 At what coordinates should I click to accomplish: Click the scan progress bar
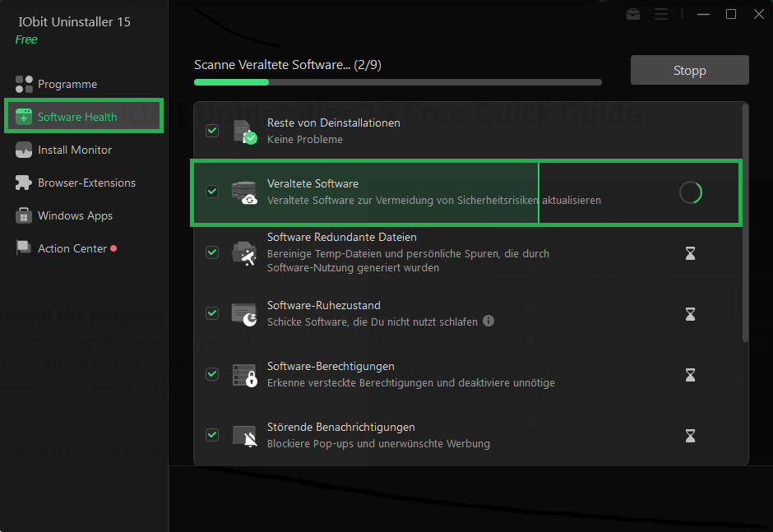(398, 82)
